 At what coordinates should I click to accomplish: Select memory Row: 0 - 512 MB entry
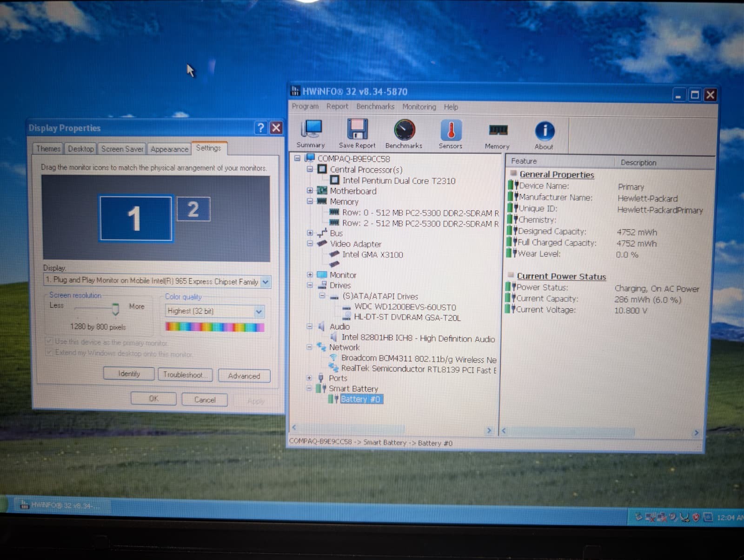coord(420,213)
